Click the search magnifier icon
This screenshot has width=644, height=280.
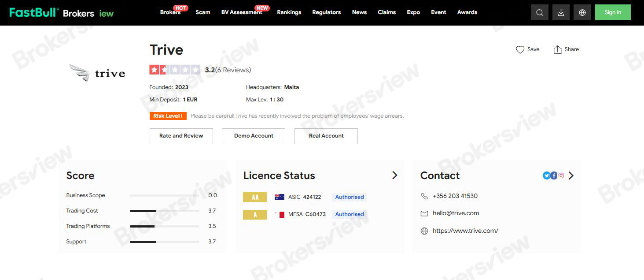coord(540,12)
